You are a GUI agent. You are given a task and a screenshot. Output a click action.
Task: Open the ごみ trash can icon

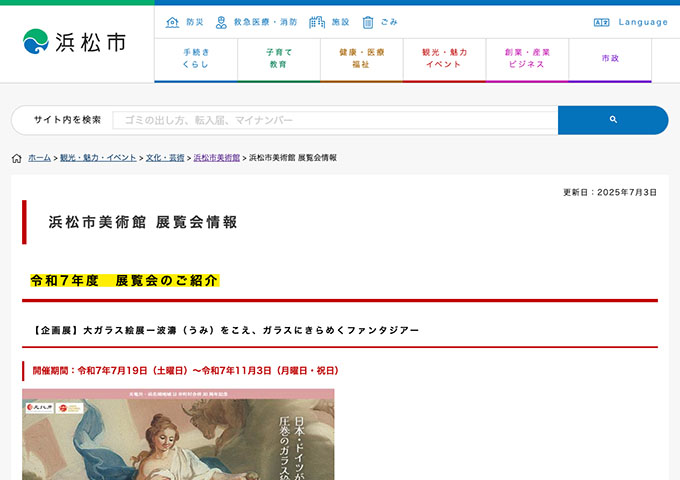368,22
